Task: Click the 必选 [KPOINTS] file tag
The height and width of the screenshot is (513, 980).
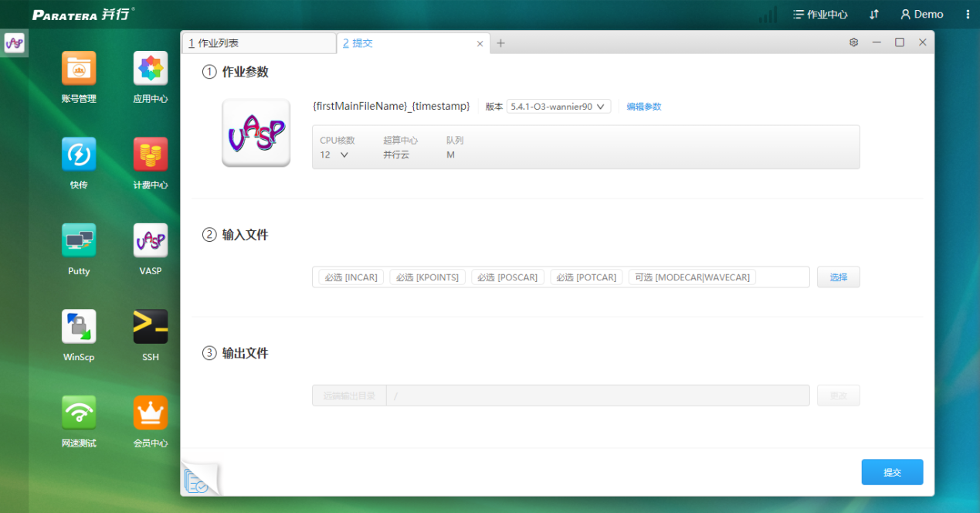Action: tap(427, 277)
